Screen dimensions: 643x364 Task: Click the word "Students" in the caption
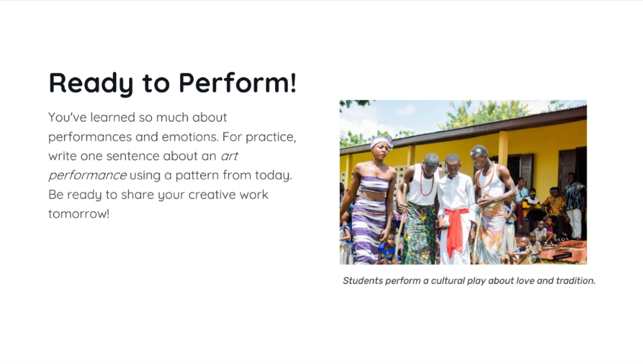(x=363, y=281)
